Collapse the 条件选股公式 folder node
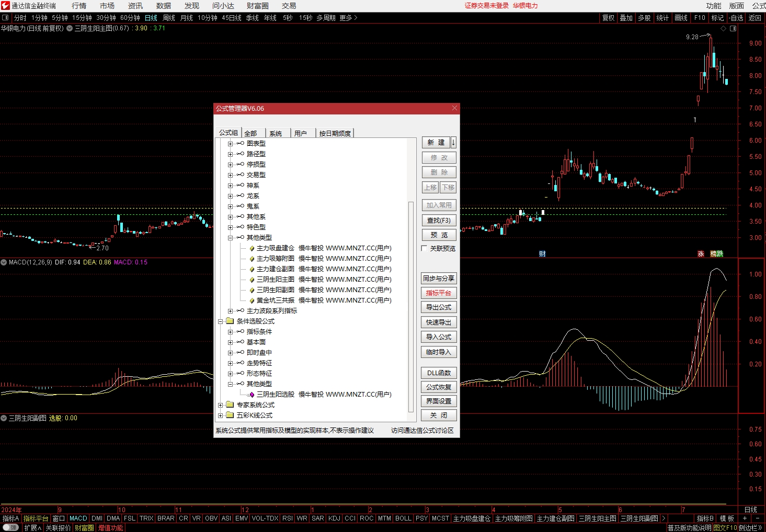 click(x=220, y=321)
